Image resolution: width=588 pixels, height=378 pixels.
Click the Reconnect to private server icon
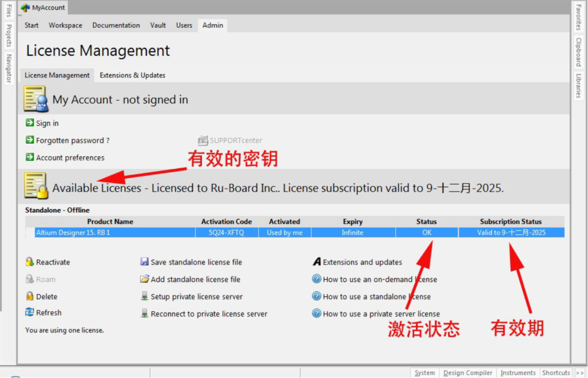point(144,314)
